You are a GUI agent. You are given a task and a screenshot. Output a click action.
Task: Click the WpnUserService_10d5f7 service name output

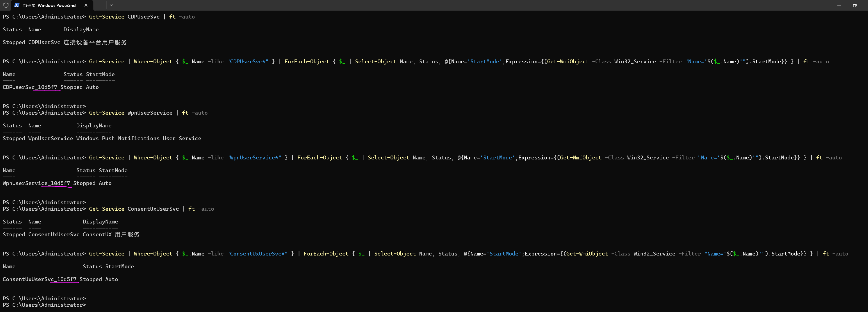[x=36, y=183]
